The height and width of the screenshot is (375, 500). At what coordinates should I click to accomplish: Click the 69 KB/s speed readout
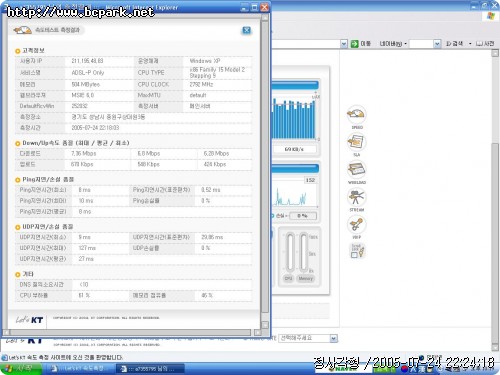294,149
